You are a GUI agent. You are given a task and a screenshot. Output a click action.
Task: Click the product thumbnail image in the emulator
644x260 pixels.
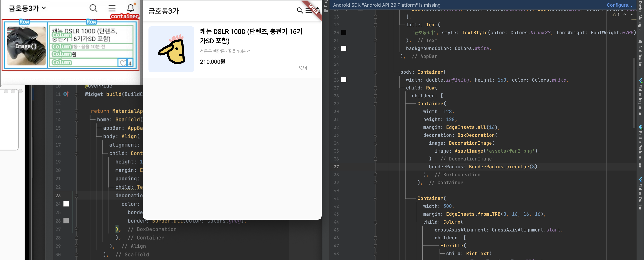coord(171,49)
